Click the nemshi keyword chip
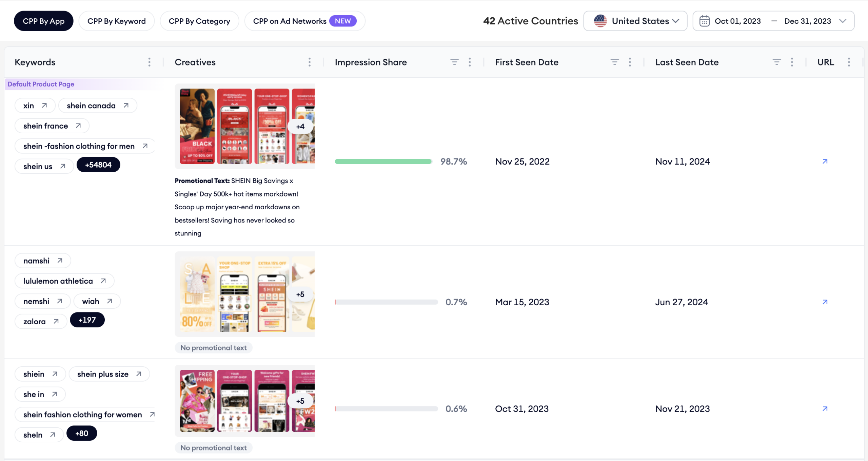868x461 pixels. pos(43,301)
